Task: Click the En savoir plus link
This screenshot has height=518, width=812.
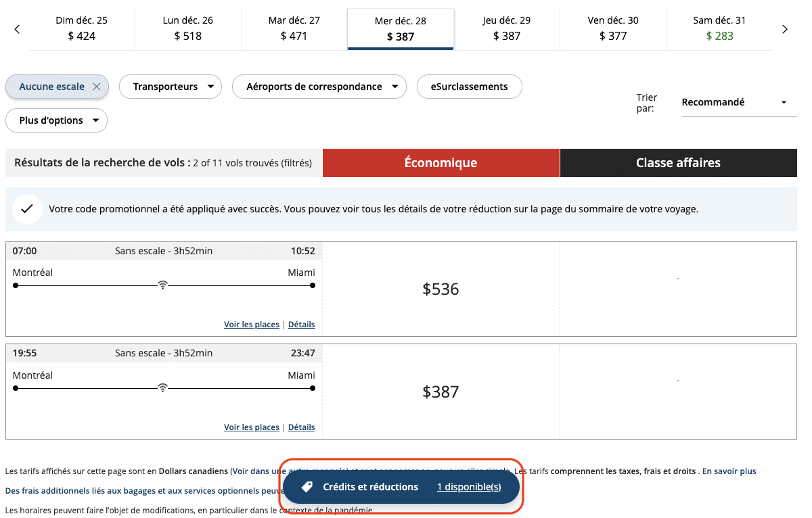Action: click(729, 471)
